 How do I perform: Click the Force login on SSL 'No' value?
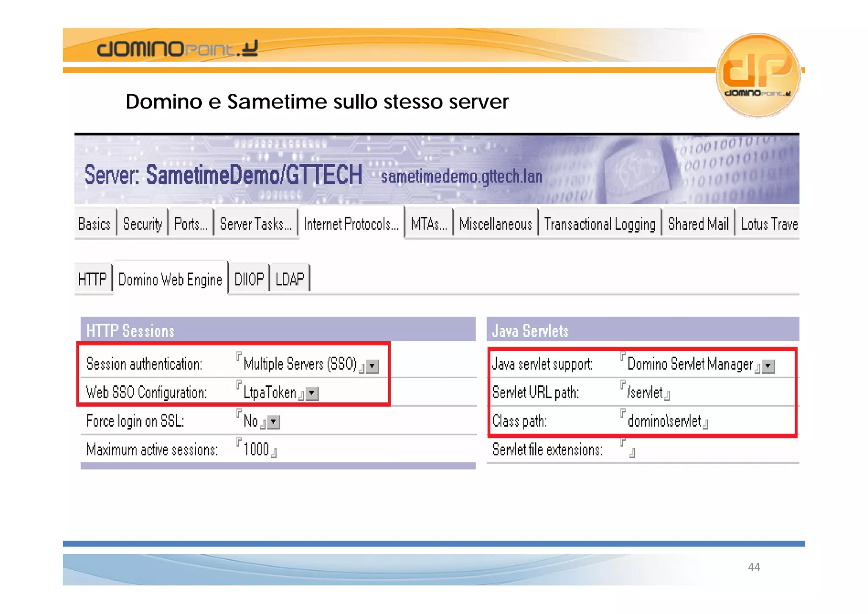[x=251, y=421]
